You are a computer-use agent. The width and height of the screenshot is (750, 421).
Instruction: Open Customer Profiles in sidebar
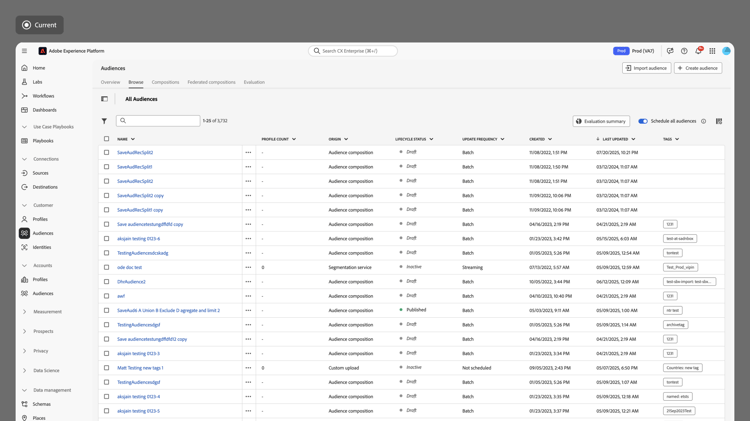40,219
